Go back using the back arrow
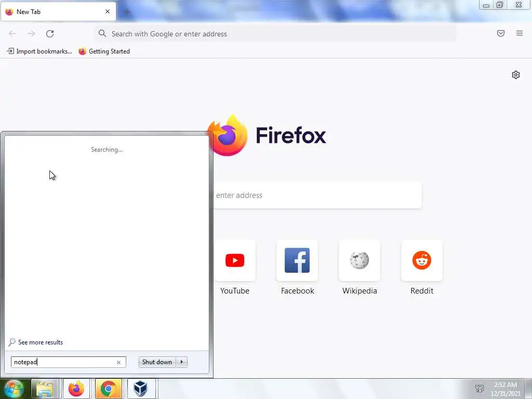The image size is (532, 399). point(12,34)
